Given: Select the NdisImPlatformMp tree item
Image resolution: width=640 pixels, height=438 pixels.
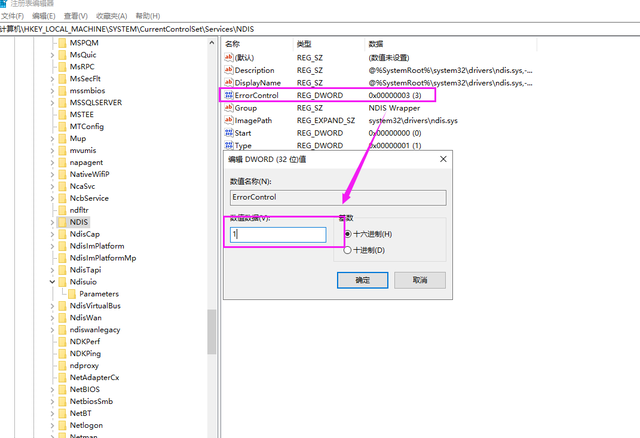Looking at the screenshot, I should tap(103, 258).
